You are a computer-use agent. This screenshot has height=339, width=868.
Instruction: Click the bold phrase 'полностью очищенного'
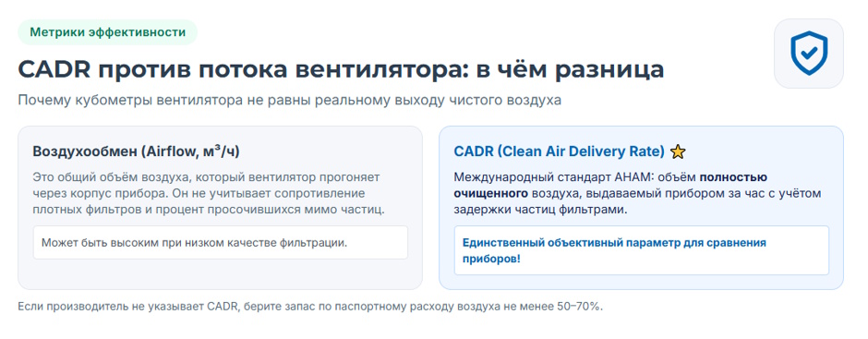[x=610, y=186]
